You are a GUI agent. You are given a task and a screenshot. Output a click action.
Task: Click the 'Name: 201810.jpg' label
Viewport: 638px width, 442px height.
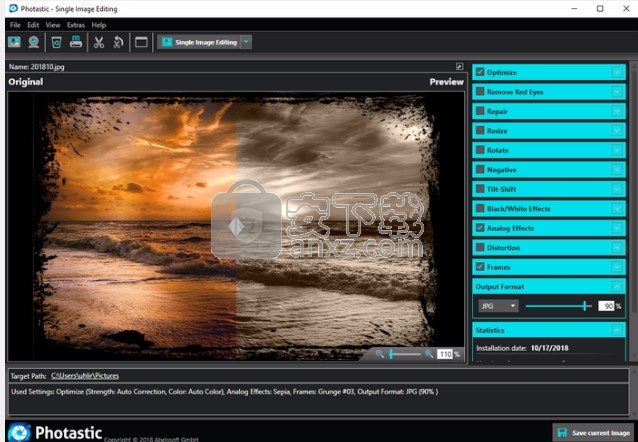(x=37, y=67)
